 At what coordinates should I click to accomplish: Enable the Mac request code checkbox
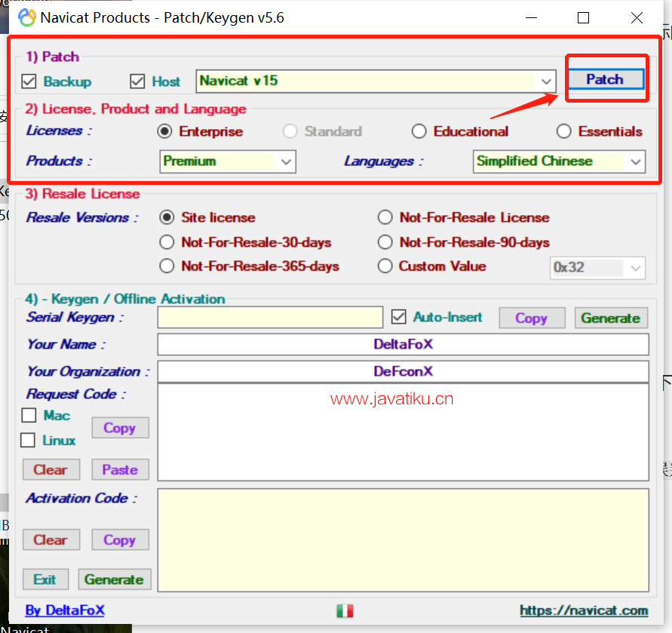point(29,415)
